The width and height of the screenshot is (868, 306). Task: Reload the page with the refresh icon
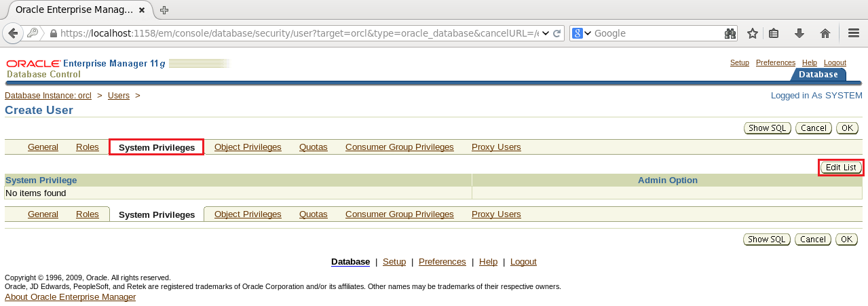[557, 33]
